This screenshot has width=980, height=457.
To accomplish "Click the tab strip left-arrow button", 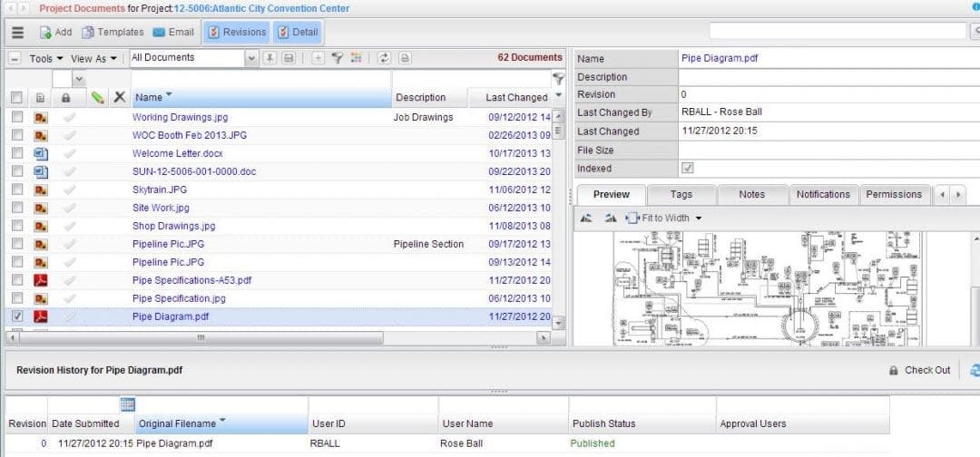I will 943,195.
